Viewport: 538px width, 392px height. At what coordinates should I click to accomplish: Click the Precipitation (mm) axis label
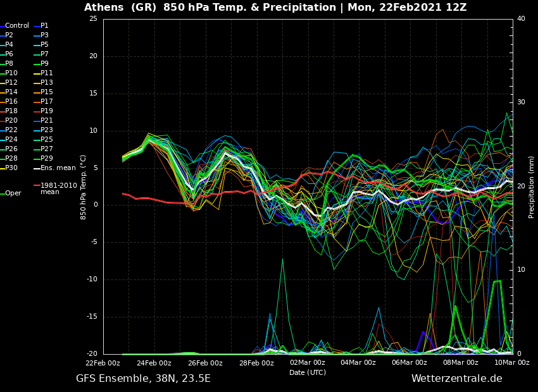pyautogui.click(x=532, y=187)
